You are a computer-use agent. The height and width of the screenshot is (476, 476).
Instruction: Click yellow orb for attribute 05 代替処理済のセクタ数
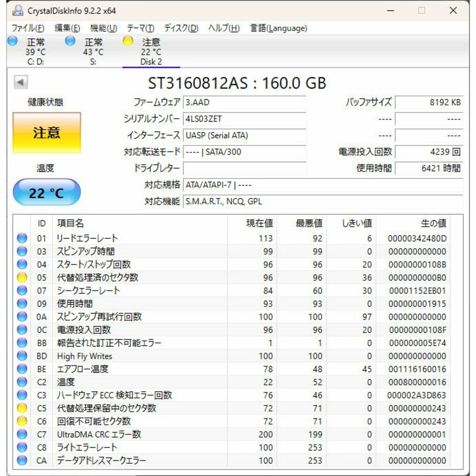click(x=22, y=277)
